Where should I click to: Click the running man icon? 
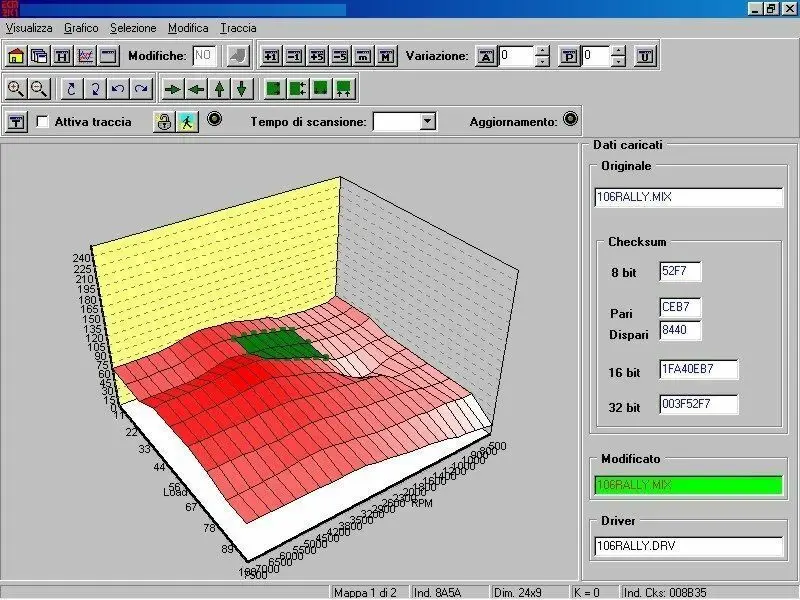pos(187,122)
